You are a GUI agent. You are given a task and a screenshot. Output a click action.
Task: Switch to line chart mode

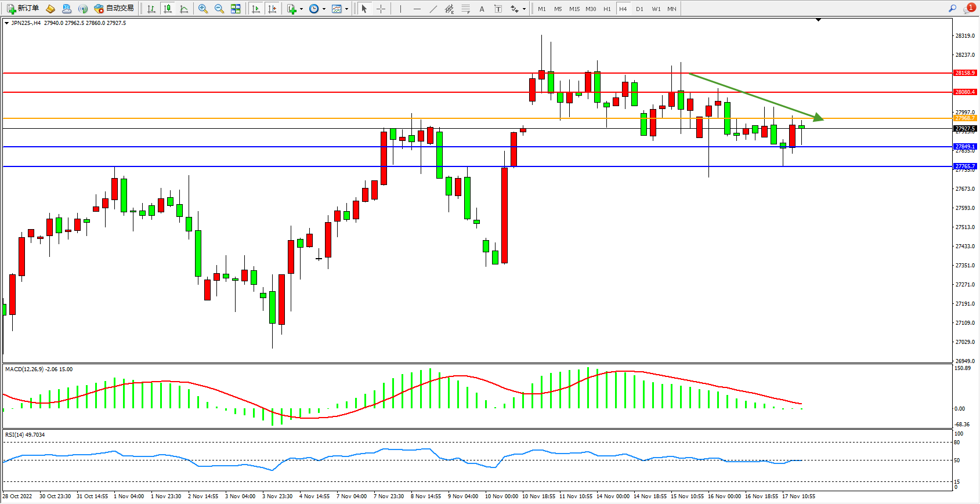click(x=184, y=9)
